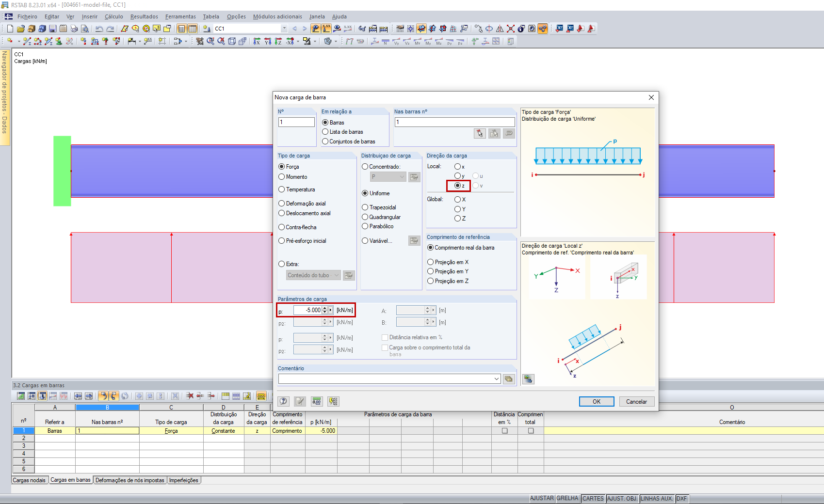824x504 pixels.
Task: Choose 'Momento' as load type
Action: pos(293,177)
